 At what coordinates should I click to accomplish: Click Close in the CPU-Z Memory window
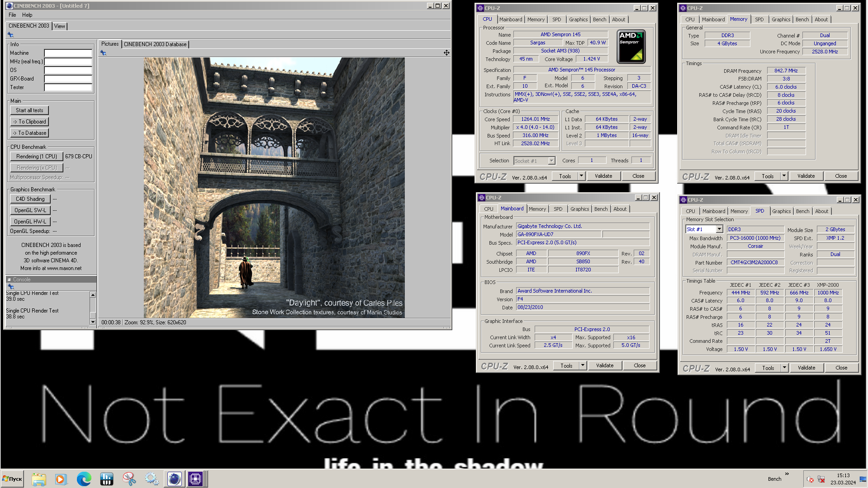[x=841, y=176]
